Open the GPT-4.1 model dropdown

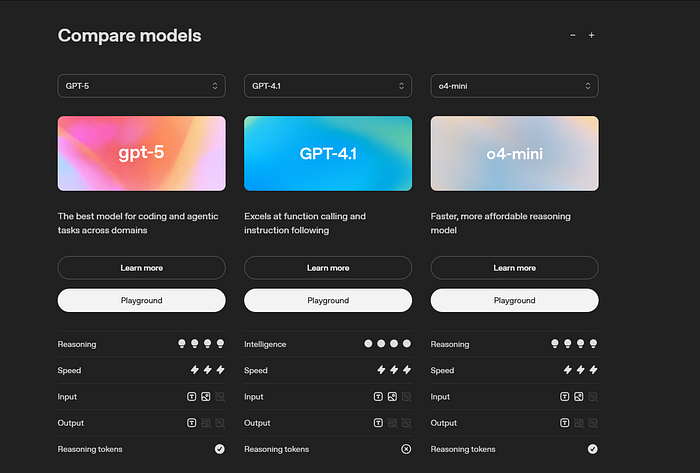tap(328, 86)
